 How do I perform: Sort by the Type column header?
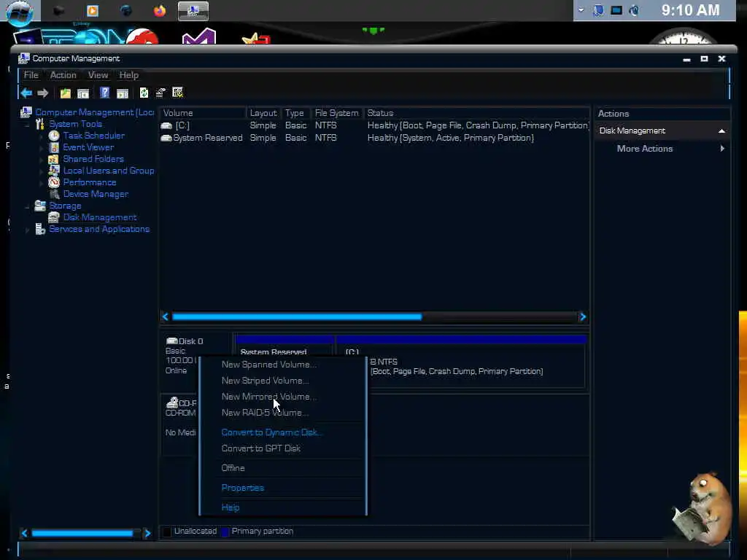[295, 113]
